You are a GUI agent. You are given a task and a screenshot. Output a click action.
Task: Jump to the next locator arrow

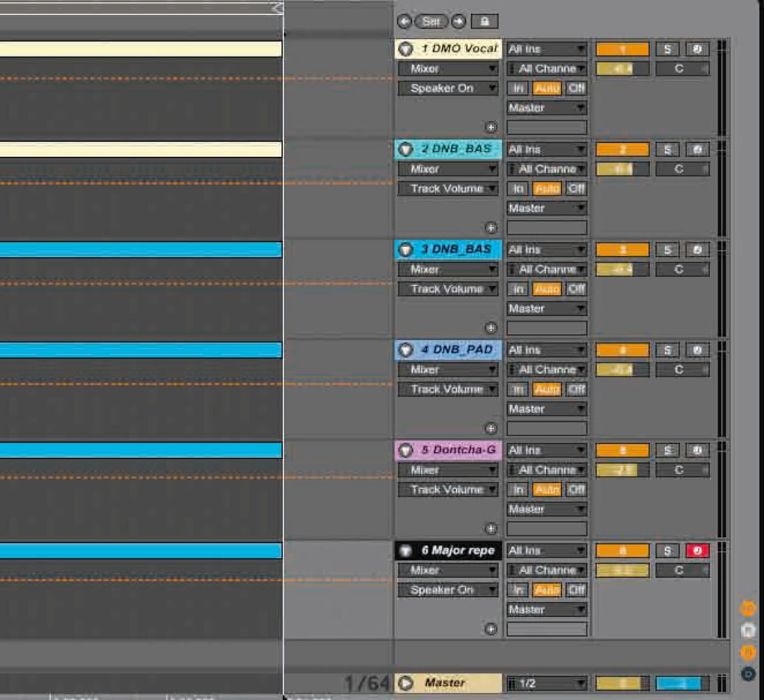click(x=458, y=22)
